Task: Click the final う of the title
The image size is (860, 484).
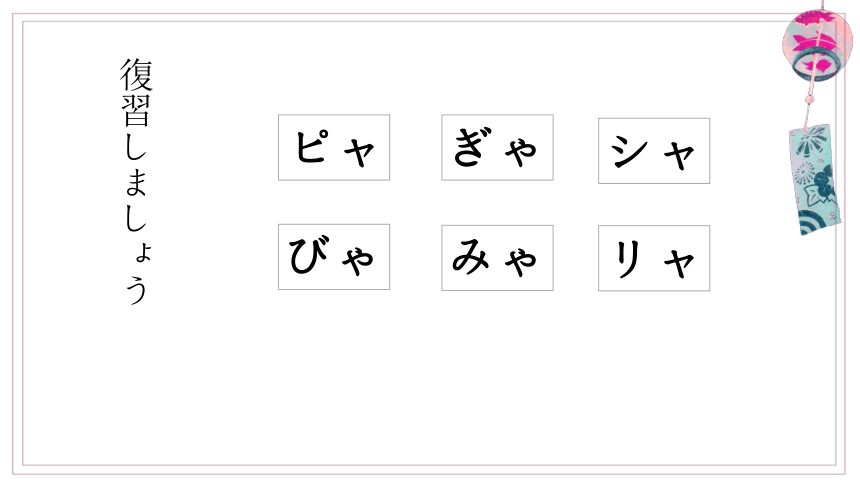Action: click(137, 289)
